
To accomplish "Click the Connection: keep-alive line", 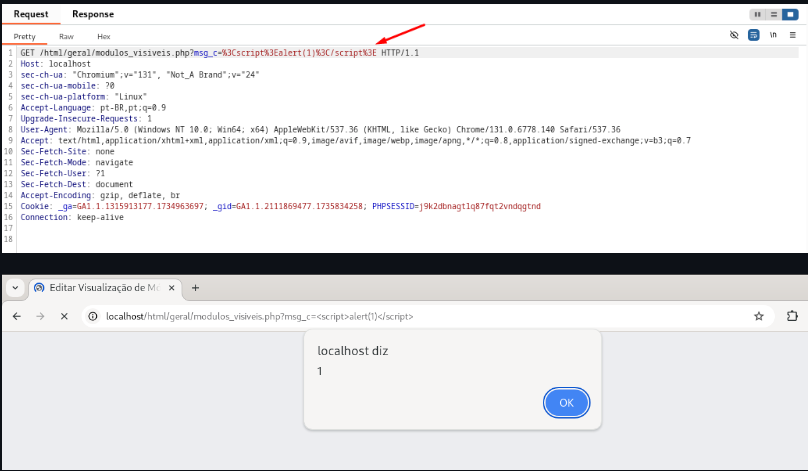I will point(72,217).
